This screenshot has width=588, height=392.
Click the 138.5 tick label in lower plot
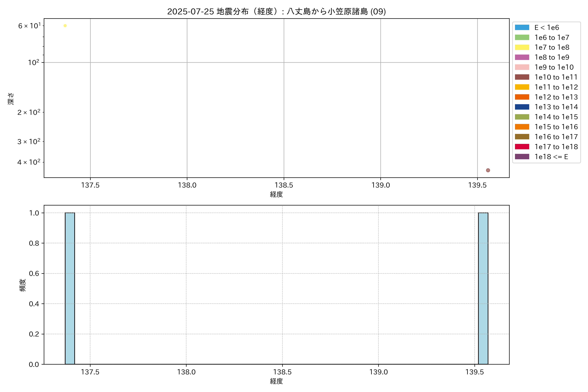point(282,372)
